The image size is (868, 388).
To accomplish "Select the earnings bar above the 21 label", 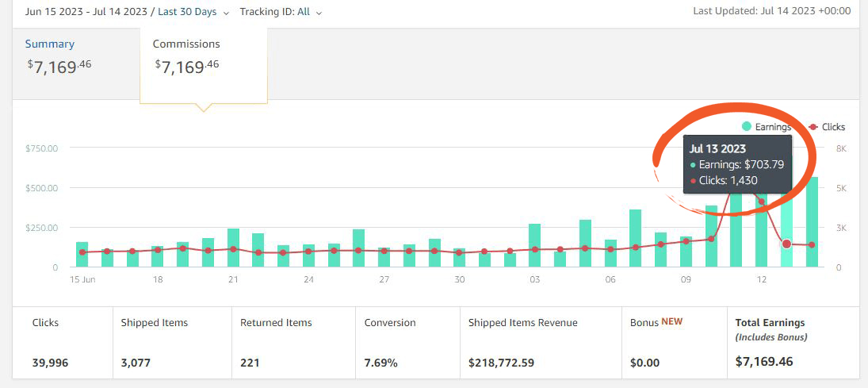I will (x=233, y=248).
